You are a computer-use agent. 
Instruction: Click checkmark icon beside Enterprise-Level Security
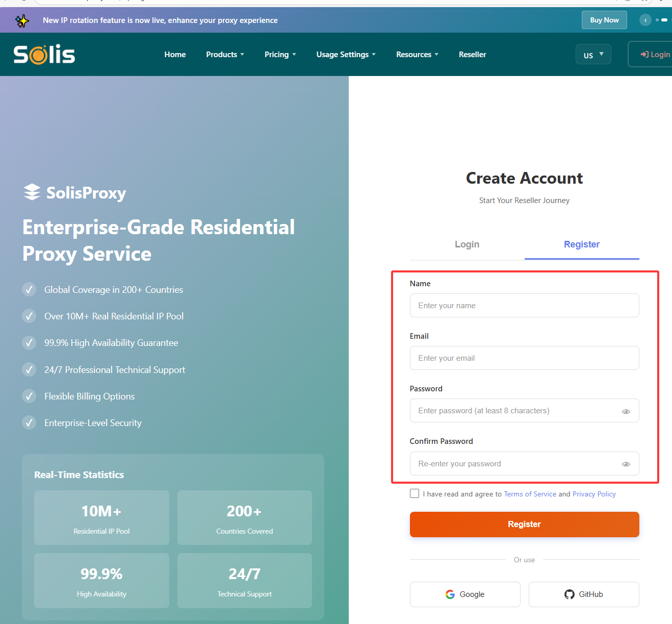click(29, 422)
